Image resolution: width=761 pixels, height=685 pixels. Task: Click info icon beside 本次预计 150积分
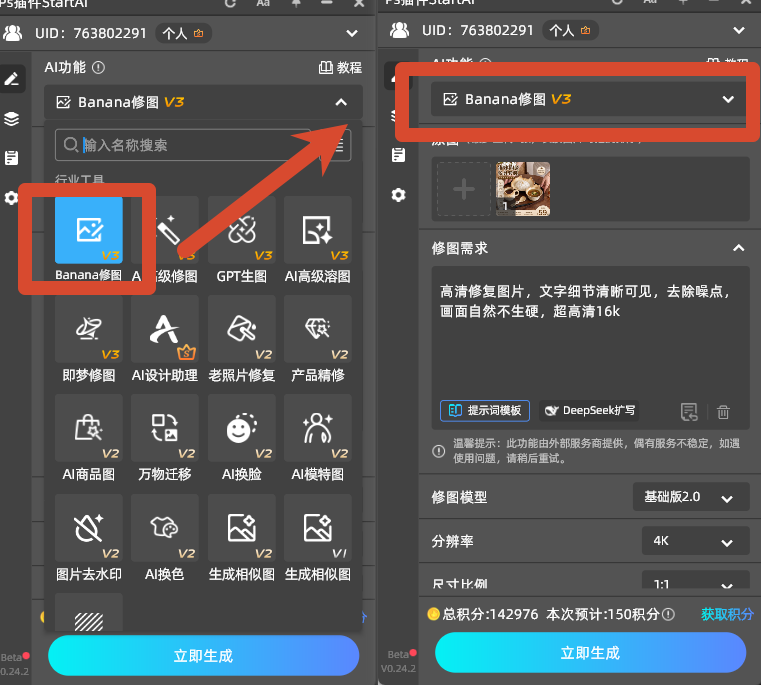click(668, 615)
